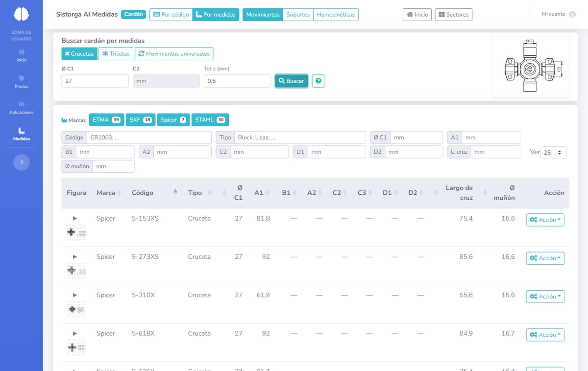
Task: Open Precios tag icon in sidebar
Action: pyautogui.click(x=21, y=78)
